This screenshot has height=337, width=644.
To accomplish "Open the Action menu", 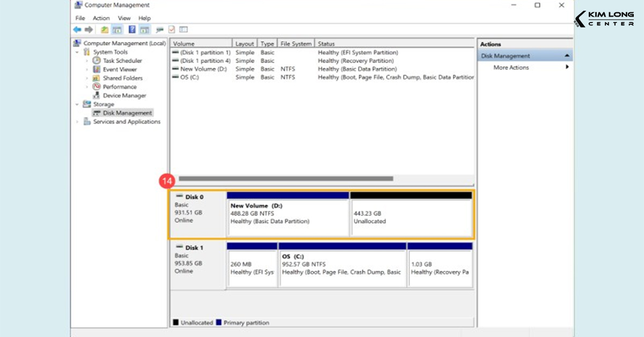I will [x=101, y=18].
